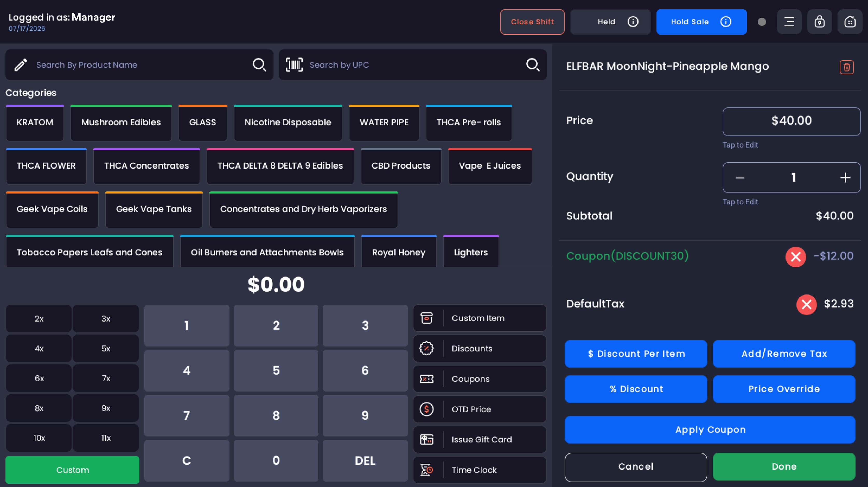Screen dimensions: 868x487
Task: Open the cash drawer icon in top bar
Action: tap(850, 22)
